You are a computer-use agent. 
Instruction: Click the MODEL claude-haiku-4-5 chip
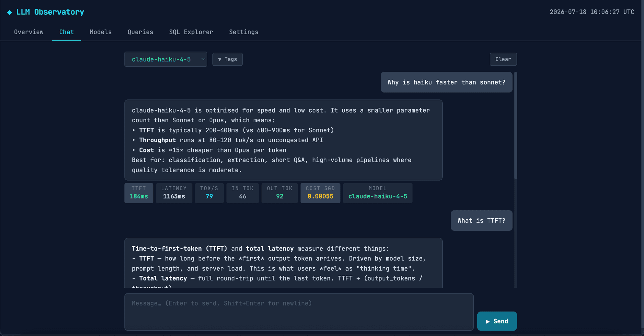(378, 193)
